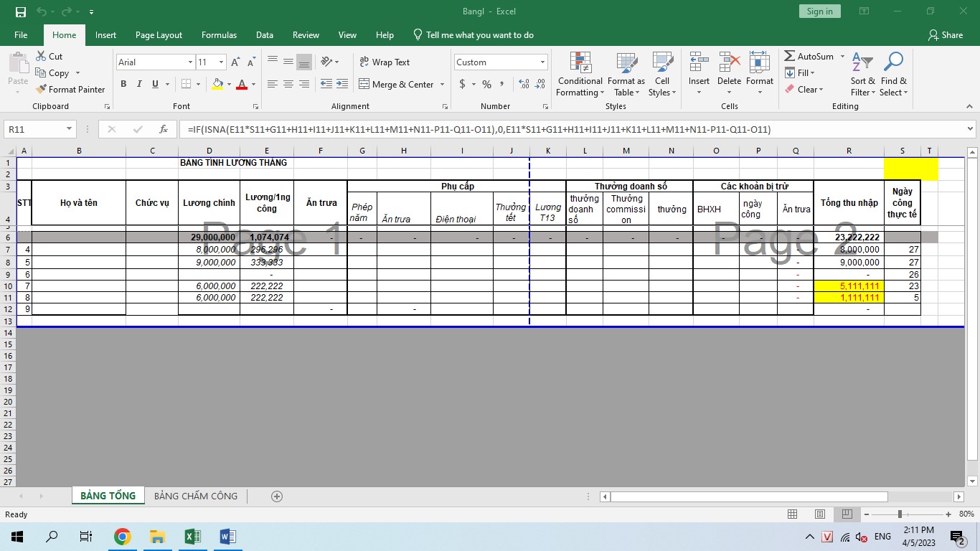The height and width of the screenshot is (551, 980).
Task: Click the Save icon in title bar
Action: click(x=21, y=11)
